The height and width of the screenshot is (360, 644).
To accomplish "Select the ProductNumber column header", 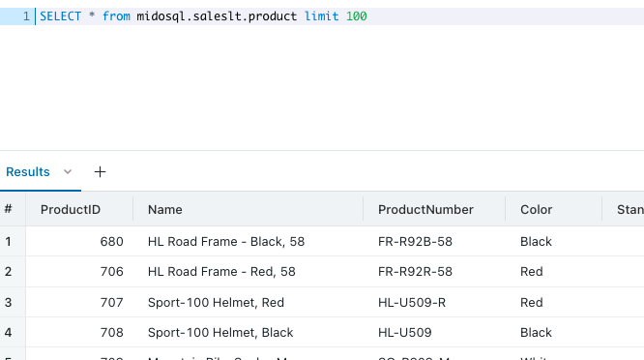I will pos(425,210).
